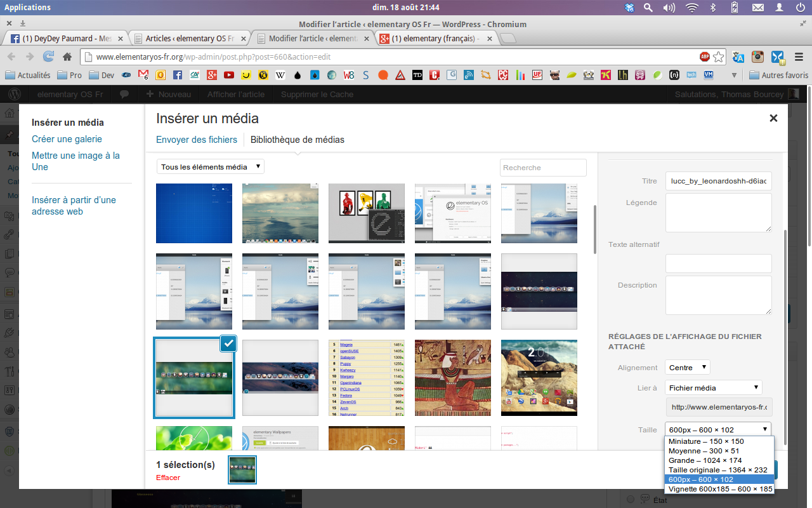Click the media library Recherche field

[x=543, y=168]
